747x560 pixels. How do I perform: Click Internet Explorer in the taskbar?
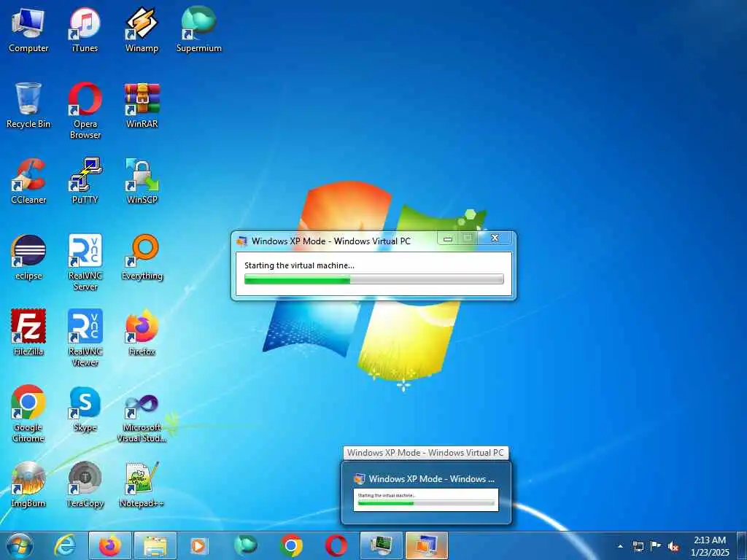pyautogui.click(x=64, y=546)
